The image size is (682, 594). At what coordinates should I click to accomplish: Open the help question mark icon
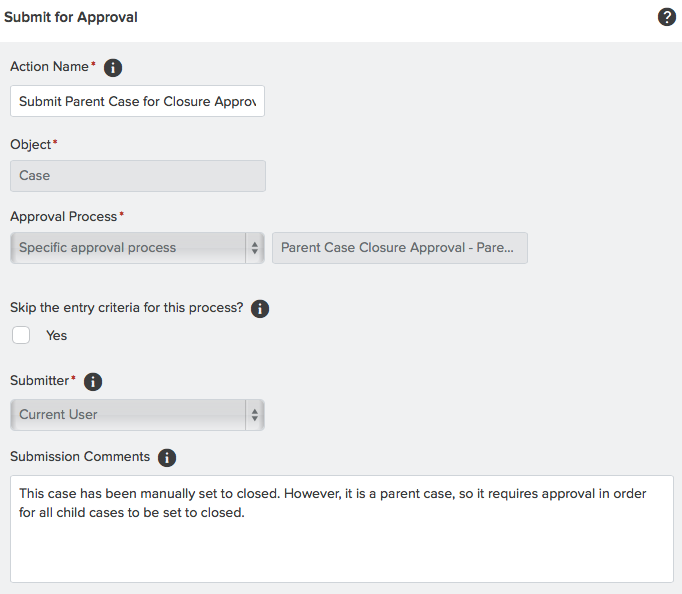666,17
